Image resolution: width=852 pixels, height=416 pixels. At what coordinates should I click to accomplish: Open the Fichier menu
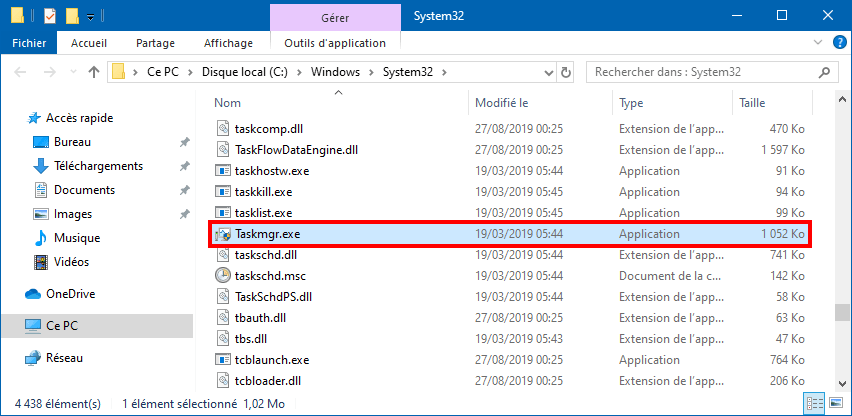coord(29,43)
